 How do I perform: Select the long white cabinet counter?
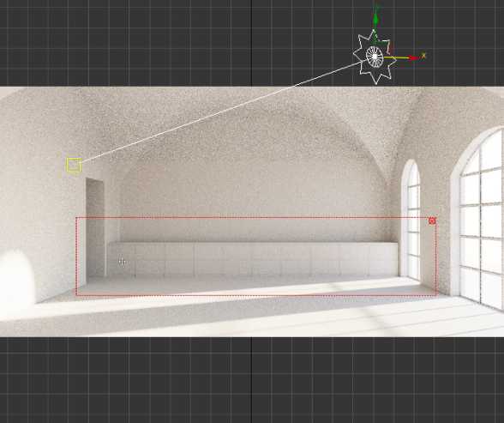coord(253,259)
